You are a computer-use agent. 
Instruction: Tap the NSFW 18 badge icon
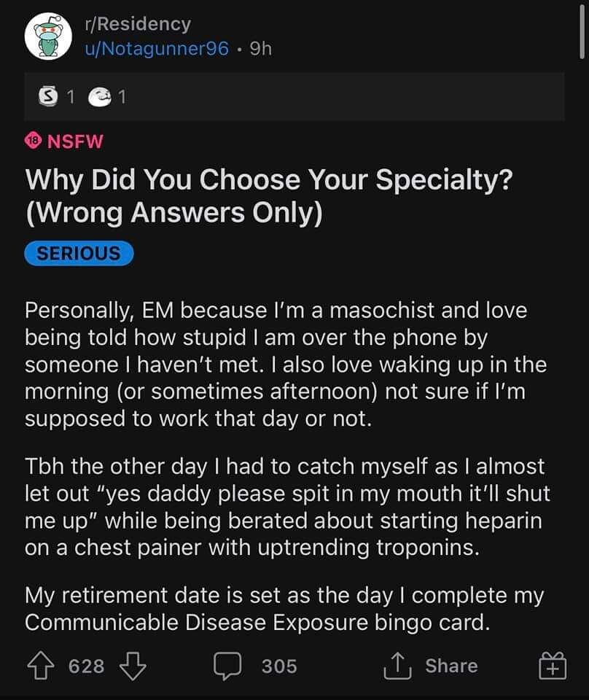click(33, 141)
